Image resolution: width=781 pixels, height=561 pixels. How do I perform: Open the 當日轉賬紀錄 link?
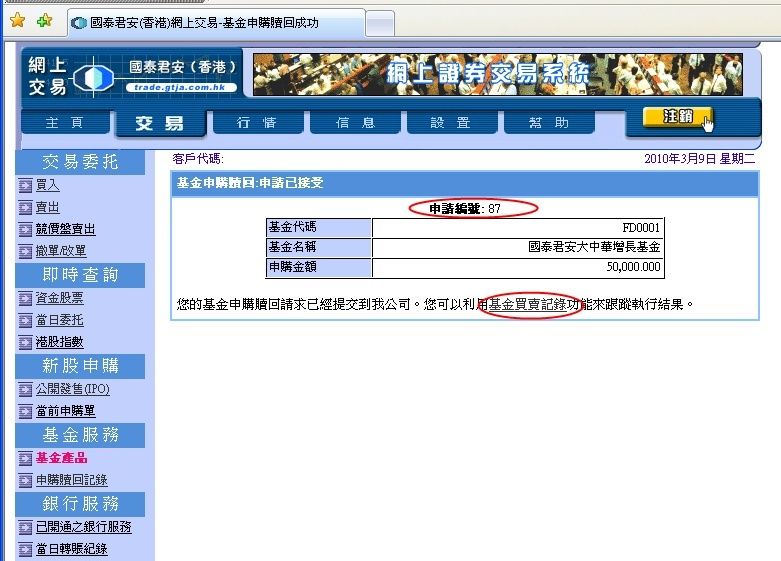coord(72,549)
